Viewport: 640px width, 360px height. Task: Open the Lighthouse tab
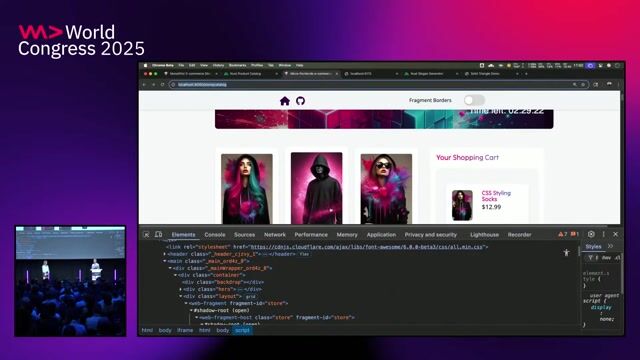[x=484, y=235]
